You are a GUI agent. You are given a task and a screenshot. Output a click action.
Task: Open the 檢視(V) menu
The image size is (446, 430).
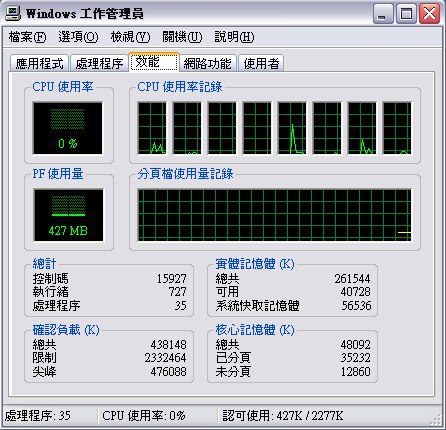click(x=130, y=37)
